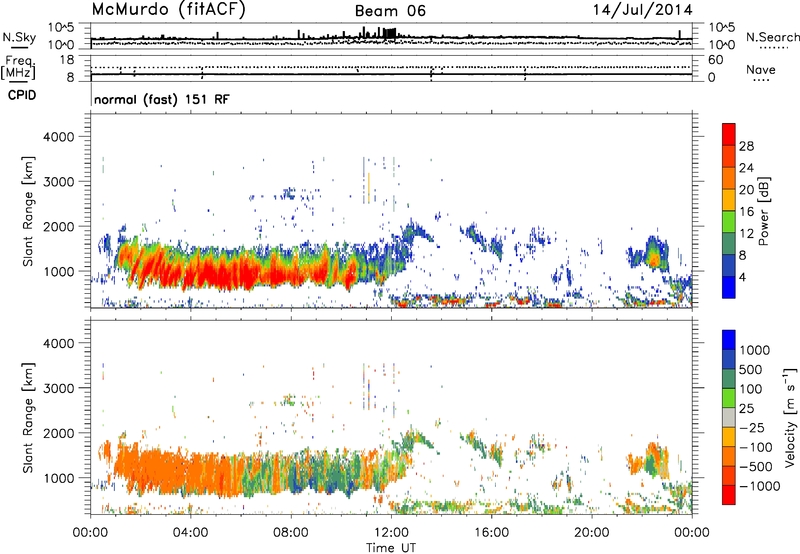Image resolution: width=800 pixels, height=554 pixels.
Task: Click the 'N.Search' legend label
Action: (772, 37)
